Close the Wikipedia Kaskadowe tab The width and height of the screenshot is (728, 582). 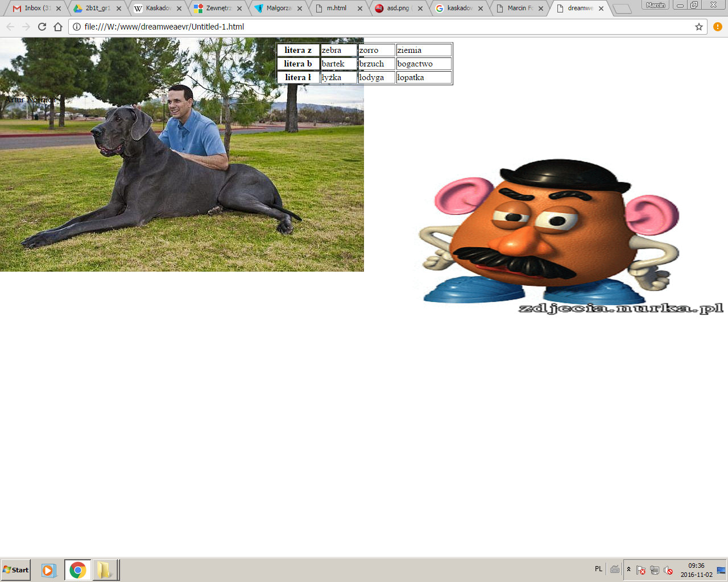(179, 9)
